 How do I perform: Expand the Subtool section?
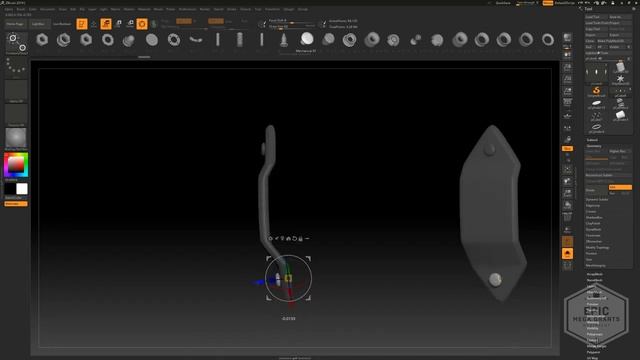[592, 140]
